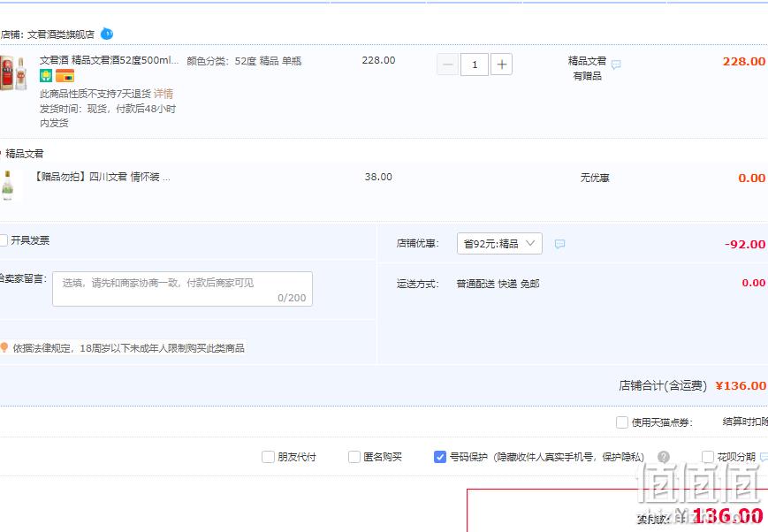Click the green service badge under product title
This screenshot has width=768, height=532.
[46, 75]
